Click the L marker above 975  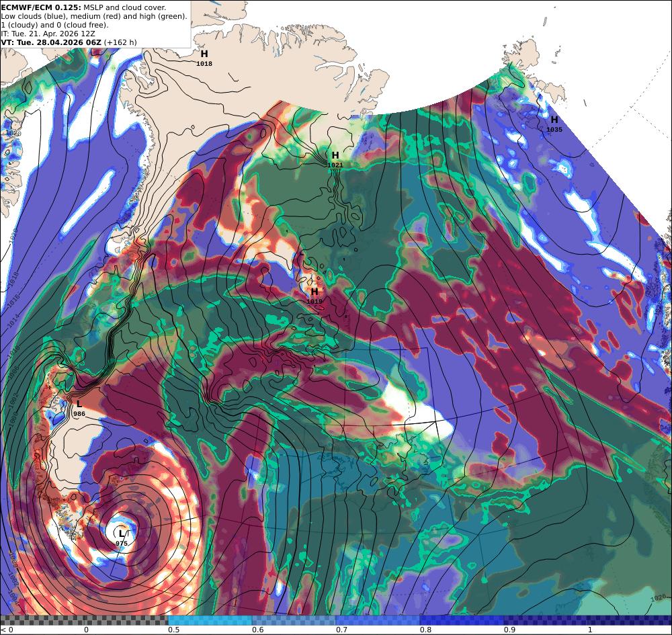122,534
